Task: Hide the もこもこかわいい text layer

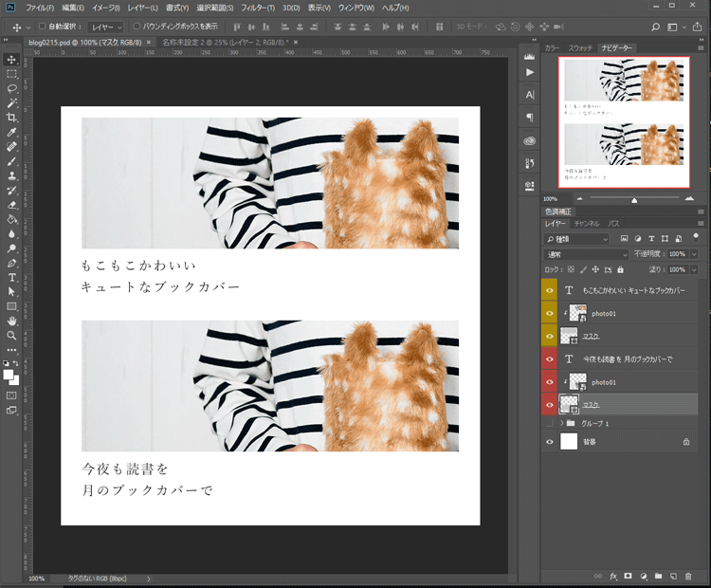Action: [x=550, y=290]
